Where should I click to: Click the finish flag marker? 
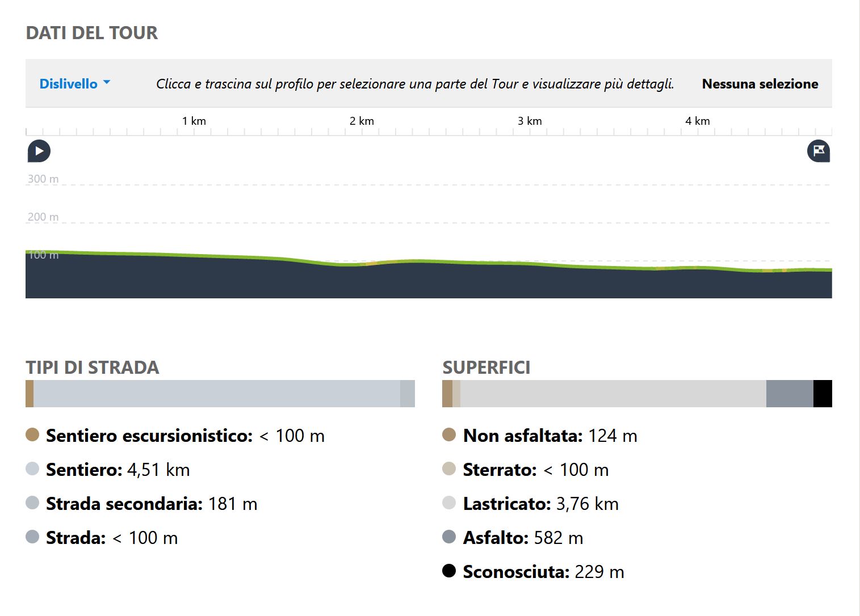tap(819, 151)
